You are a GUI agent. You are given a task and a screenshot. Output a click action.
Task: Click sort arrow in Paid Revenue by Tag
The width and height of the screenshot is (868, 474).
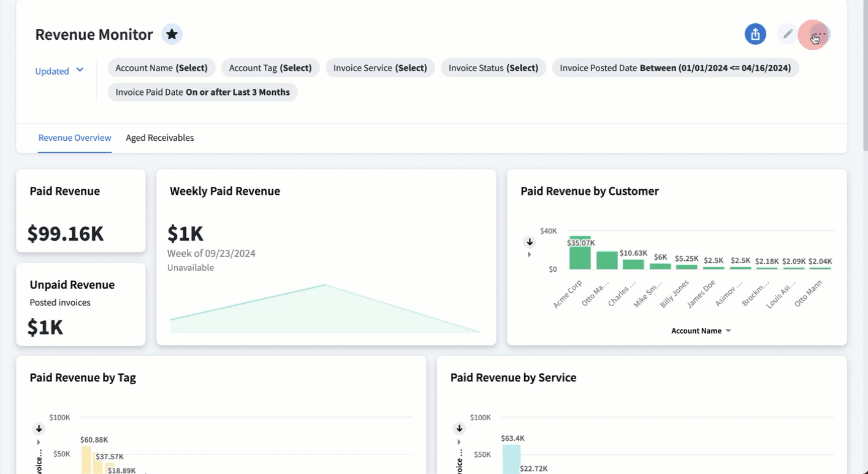[x=39, y=429]
